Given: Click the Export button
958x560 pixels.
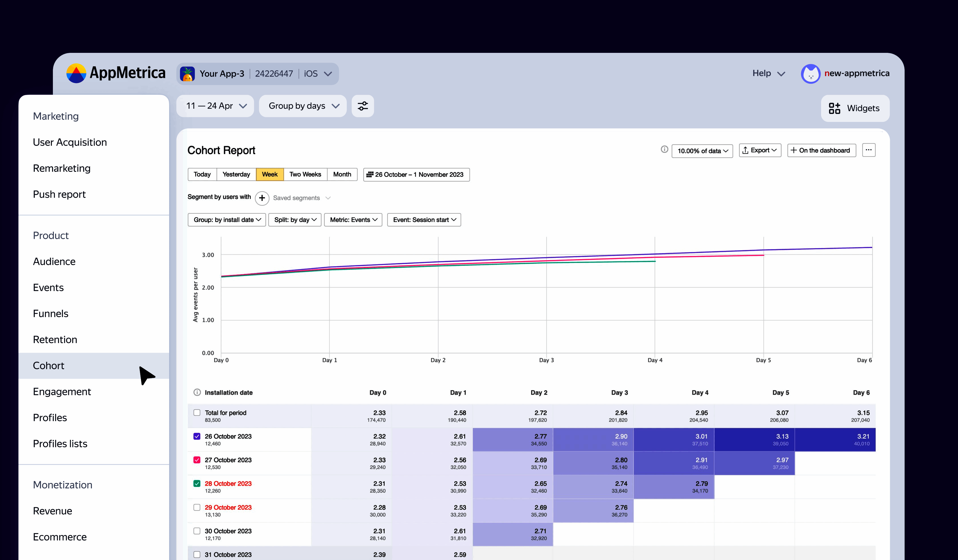Looking at the screenshot, I should pos(759,150).
